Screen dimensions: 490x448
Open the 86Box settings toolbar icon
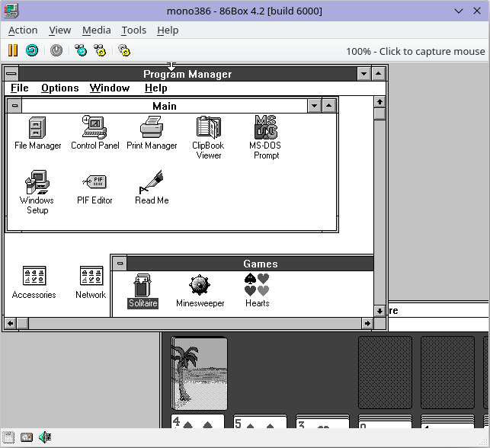tap(124, 50)
